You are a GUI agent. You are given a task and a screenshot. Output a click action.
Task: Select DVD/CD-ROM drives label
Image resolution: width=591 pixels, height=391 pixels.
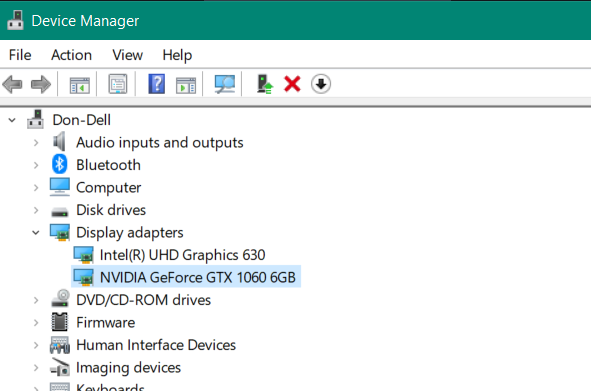pos(143,300)
